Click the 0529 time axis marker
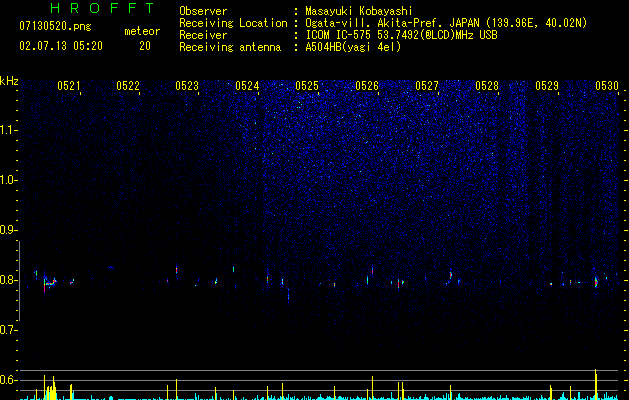The height and width of the screenshot is (400, 629). tap(547, 86)
